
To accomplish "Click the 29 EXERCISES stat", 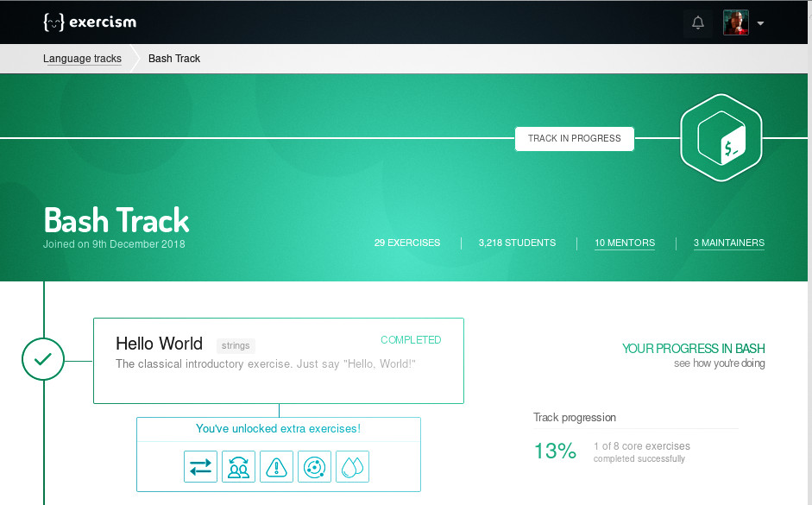I will pyautogui.click(x=407, y=243).
